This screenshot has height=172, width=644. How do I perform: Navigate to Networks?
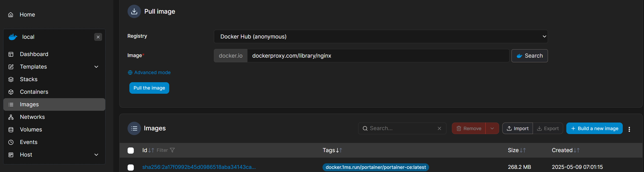tap(32, 117)
